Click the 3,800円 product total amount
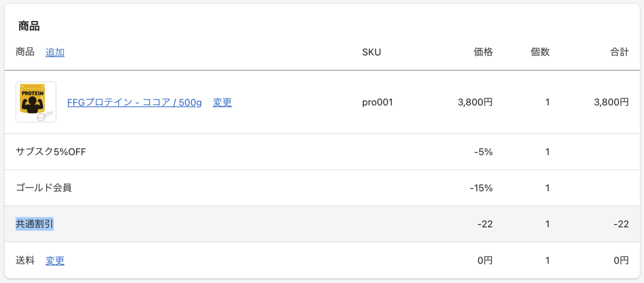The image size is (644, 283). click(x=611, y=102)
